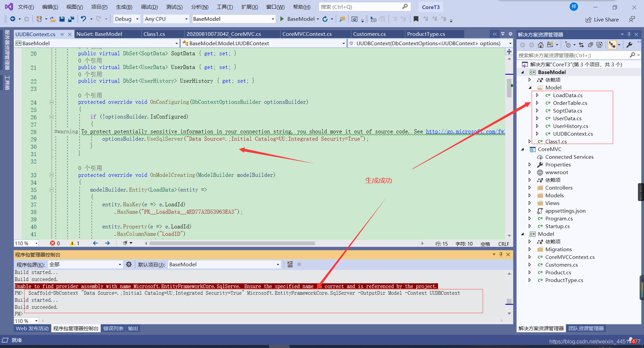Image resolution: width=644 pixels, height=348 pixels.
Task: Click the New Project toolbar icon
Action: pos(39,19)
